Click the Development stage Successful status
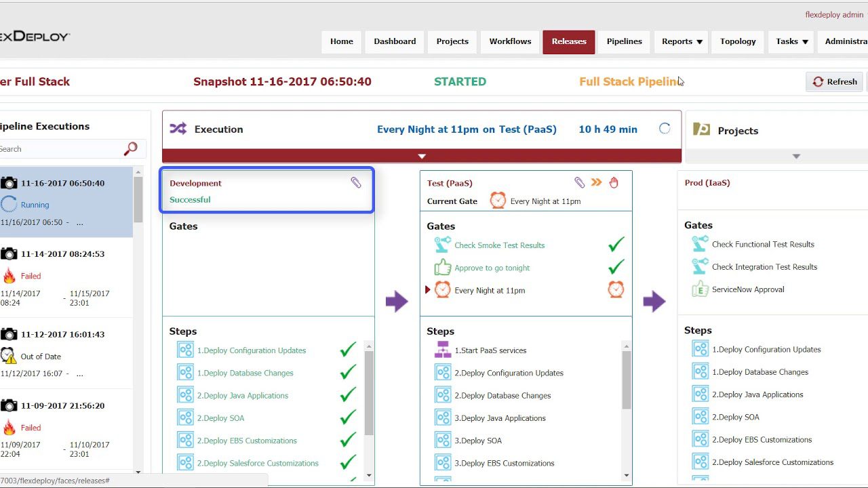 click(190, 199)
